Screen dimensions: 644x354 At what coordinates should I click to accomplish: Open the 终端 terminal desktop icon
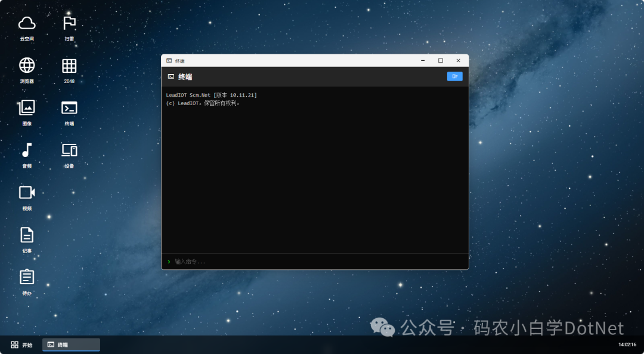(69, 113)
